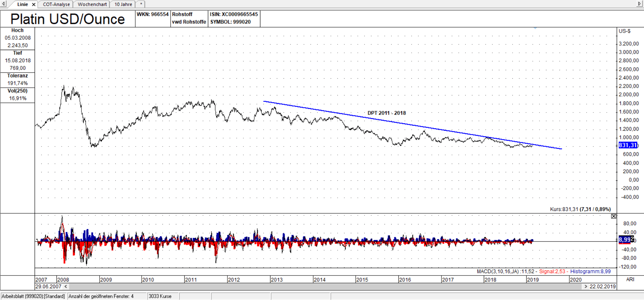This screenshot has width=644, height=300.
Task: Click the red Signal:2,53 legend
Action: coord(552,271)
